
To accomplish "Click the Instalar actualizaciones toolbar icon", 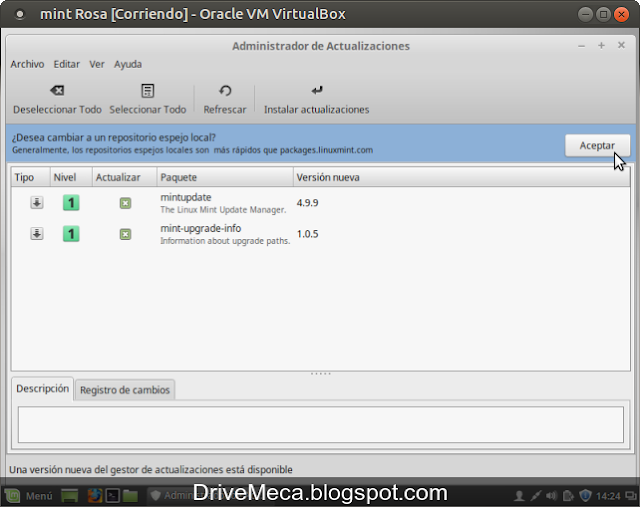I will point(317,90).
